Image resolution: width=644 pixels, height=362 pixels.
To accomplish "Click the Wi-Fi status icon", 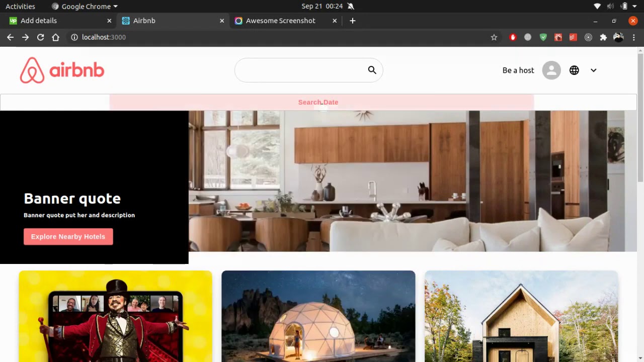I will [x=597, y=6].
